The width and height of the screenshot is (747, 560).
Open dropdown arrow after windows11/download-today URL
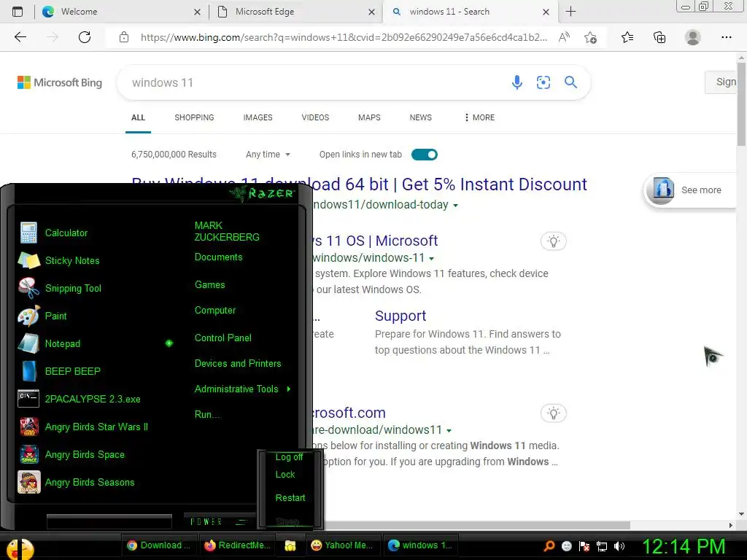point(455,205)
